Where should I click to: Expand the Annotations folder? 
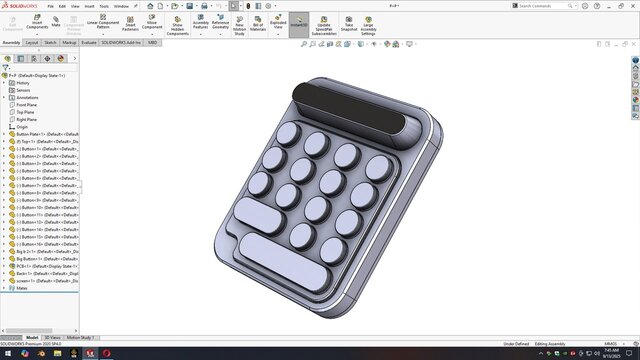coord(4,98)
